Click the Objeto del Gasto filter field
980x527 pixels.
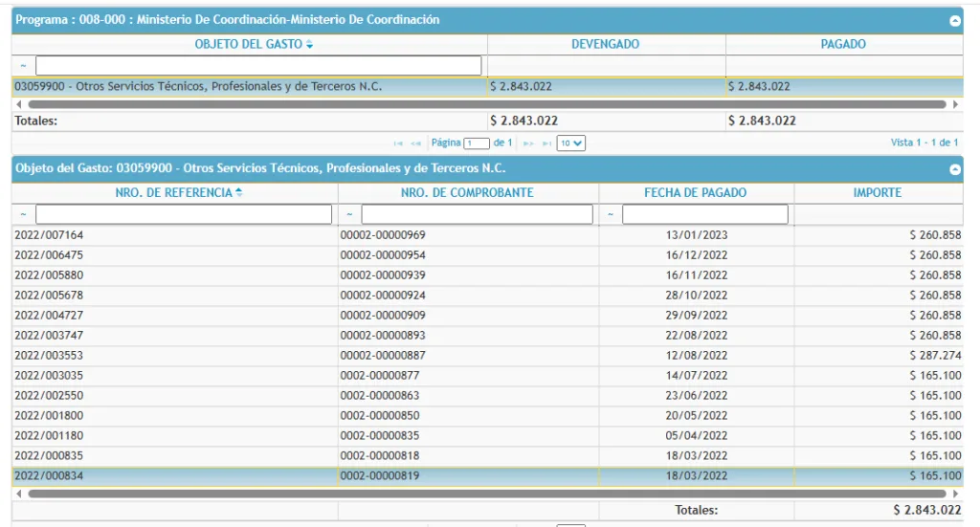pos(258,66)
